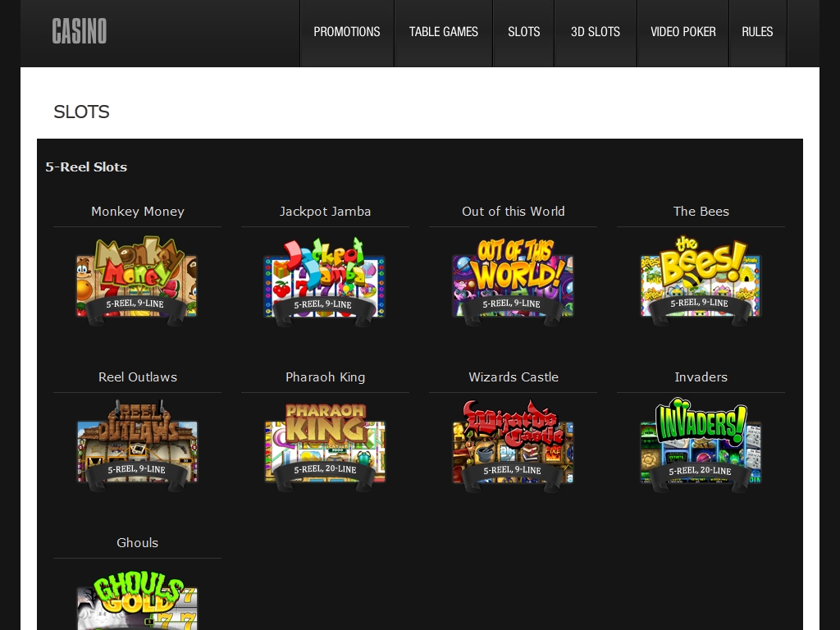Follow the Pharaoh King text link

tap(325, 377)
